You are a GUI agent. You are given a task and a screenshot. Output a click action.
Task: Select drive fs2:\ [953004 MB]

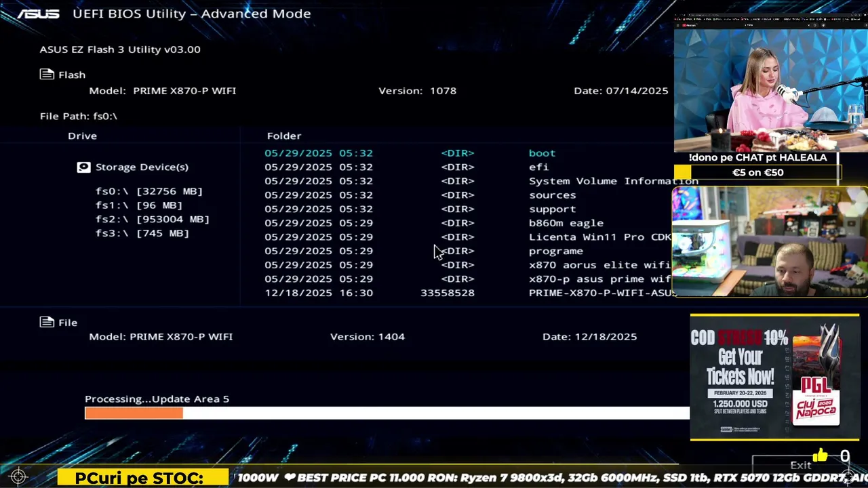point(153,219)
